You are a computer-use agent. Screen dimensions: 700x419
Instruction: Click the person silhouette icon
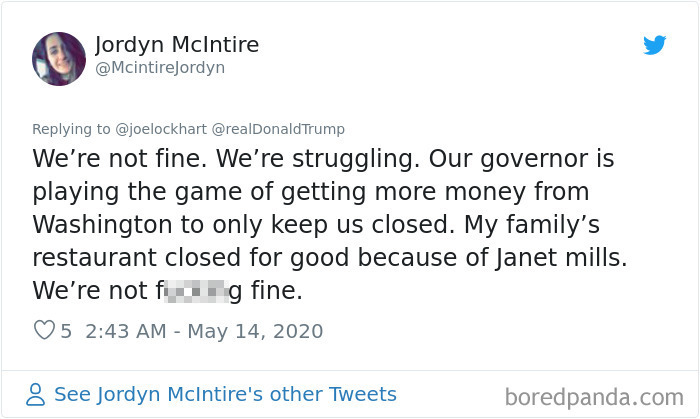click(35, 394)
